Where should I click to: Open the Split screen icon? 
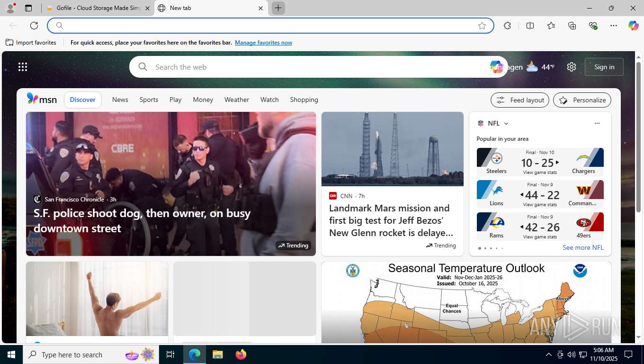pyautogui.click(x=530, y=26)
